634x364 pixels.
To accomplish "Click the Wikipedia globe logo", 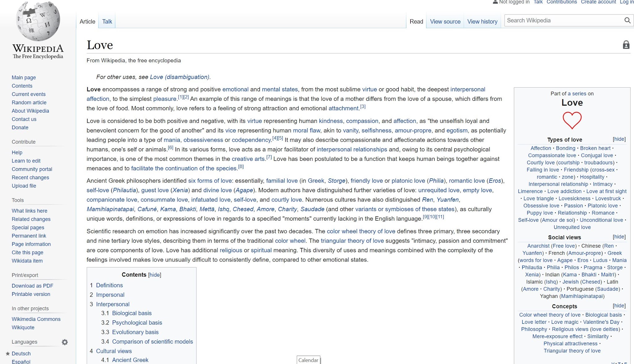I will pyautogui.click(x=38, y=22).
